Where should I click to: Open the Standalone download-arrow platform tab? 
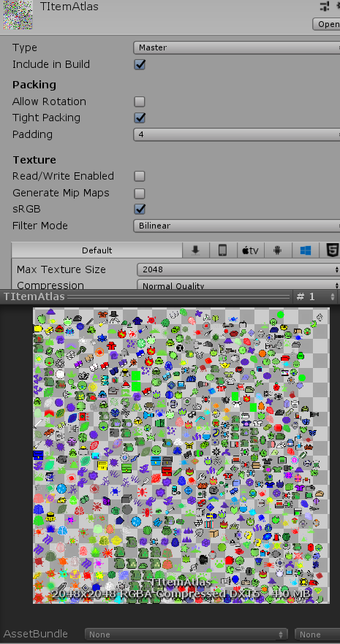pyautogui.click(x=196, y=250)
